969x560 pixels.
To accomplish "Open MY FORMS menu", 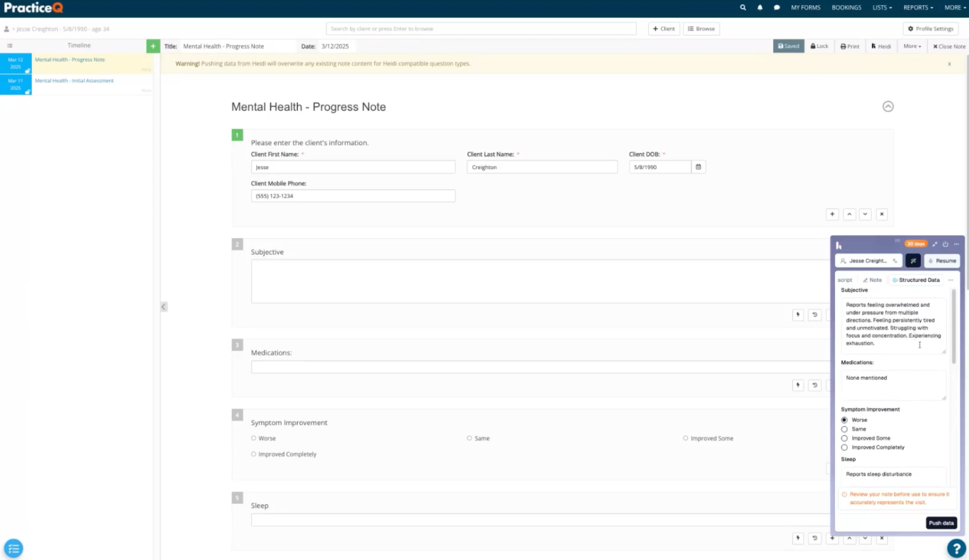I will pos(805,7).
